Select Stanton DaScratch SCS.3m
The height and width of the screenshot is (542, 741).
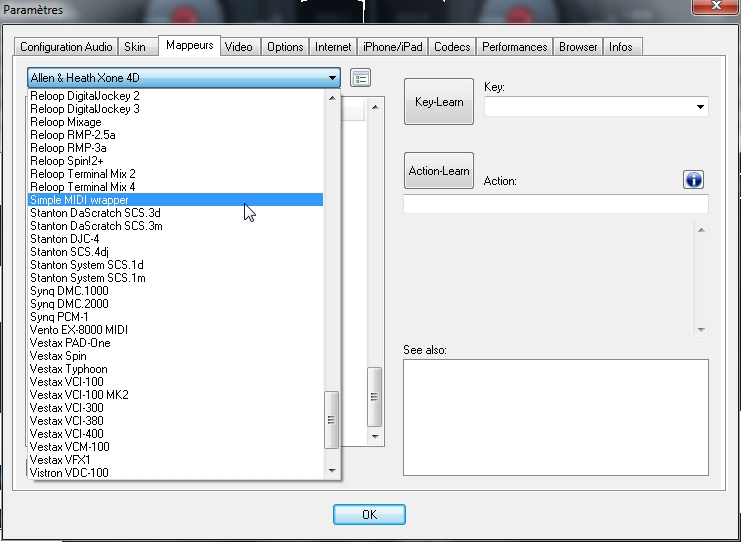pos(175,226)
